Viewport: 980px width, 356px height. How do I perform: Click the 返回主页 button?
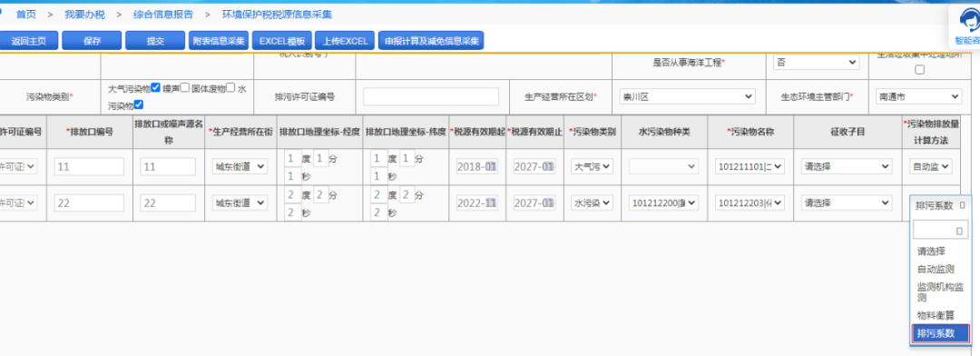[x=29, y=41]
